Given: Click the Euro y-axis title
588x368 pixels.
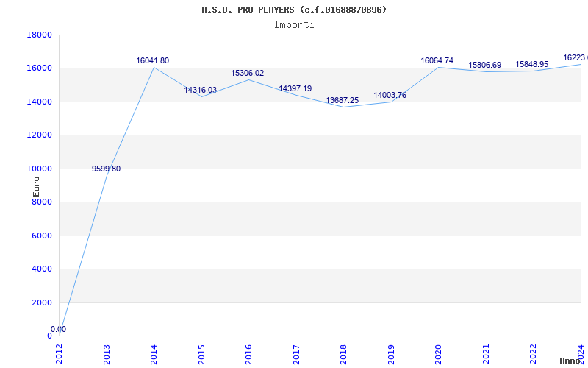Looking at the screenshot, I should click(x=36, y=187).
